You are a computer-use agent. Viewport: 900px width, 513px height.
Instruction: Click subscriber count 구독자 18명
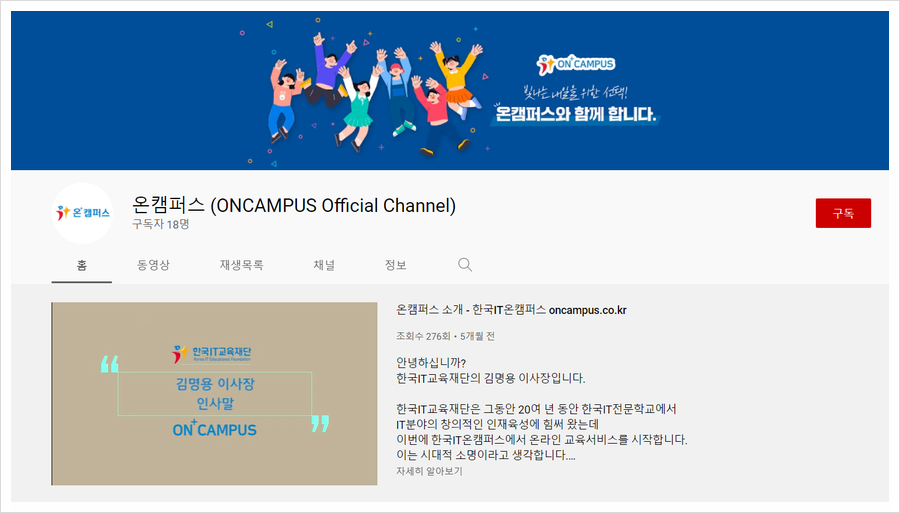[161, 224]
